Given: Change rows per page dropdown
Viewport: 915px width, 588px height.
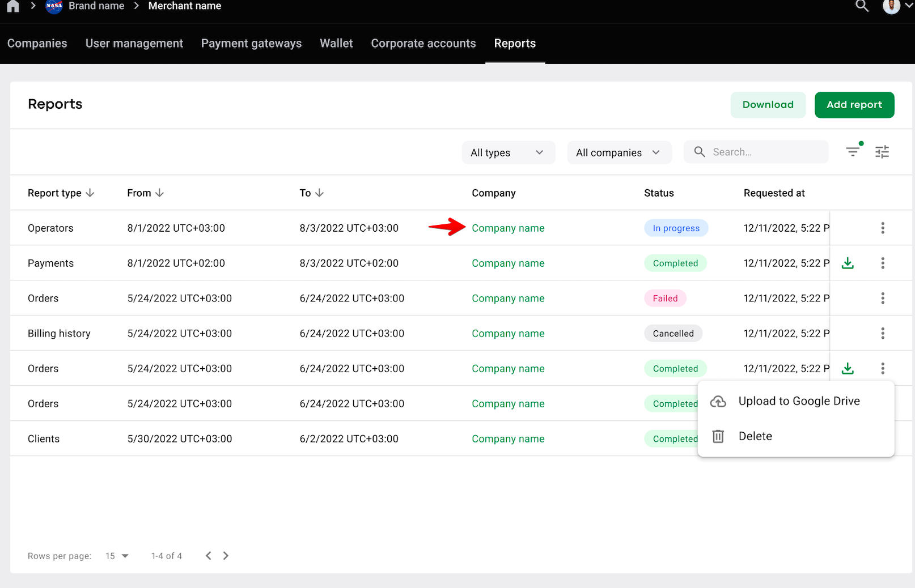Looking at the screenshot, I should pyautogui.click(x=117, y=556).
